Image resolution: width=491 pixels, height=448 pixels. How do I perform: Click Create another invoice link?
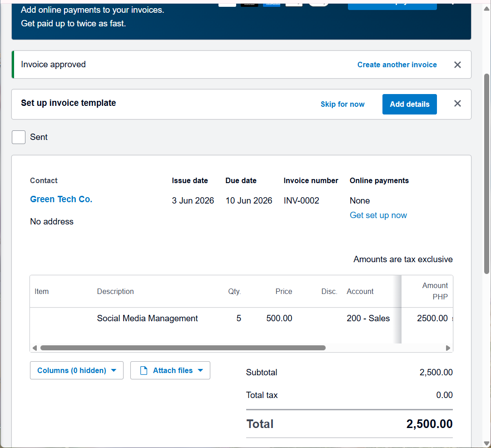pos(397,65)
